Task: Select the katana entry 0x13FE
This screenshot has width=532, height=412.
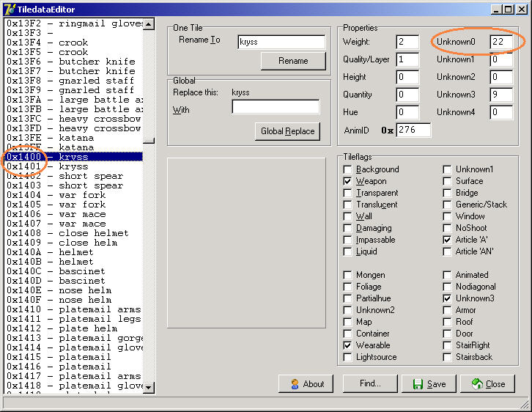Action: [73, 138]
